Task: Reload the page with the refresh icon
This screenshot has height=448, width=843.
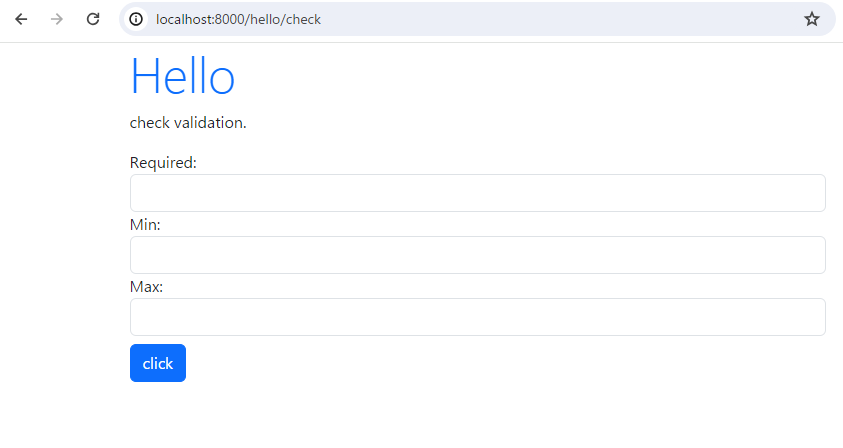Action: [x=93, y=19]
